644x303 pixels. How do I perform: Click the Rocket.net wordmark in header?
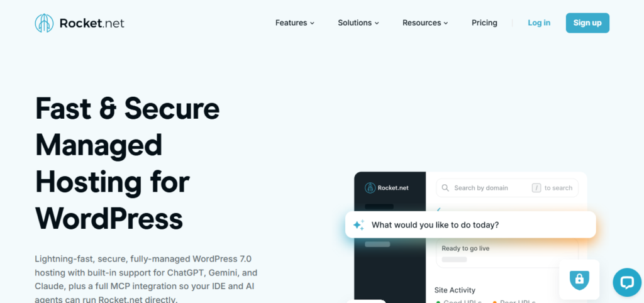click(x=92, y=23)
